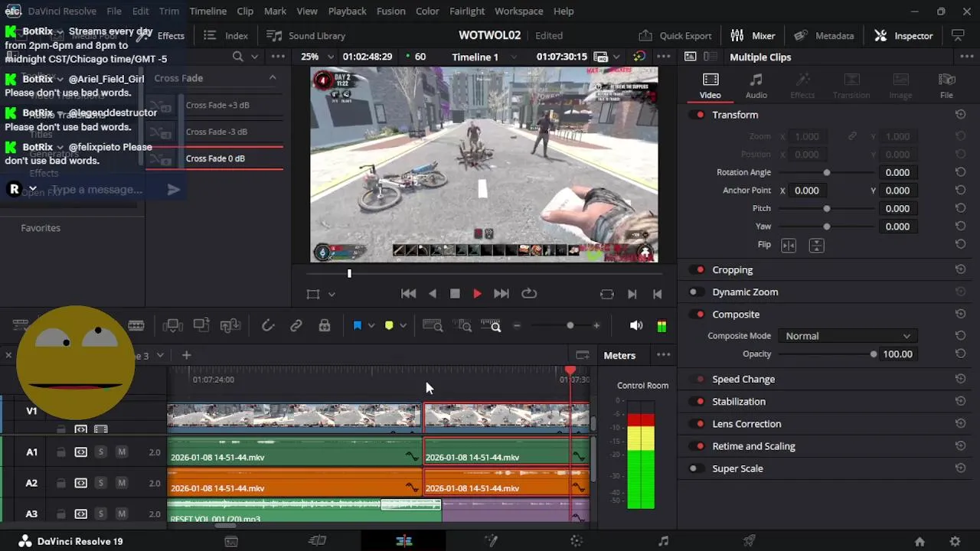Jump to the last frame in viewer

click(x=501, y=294)
